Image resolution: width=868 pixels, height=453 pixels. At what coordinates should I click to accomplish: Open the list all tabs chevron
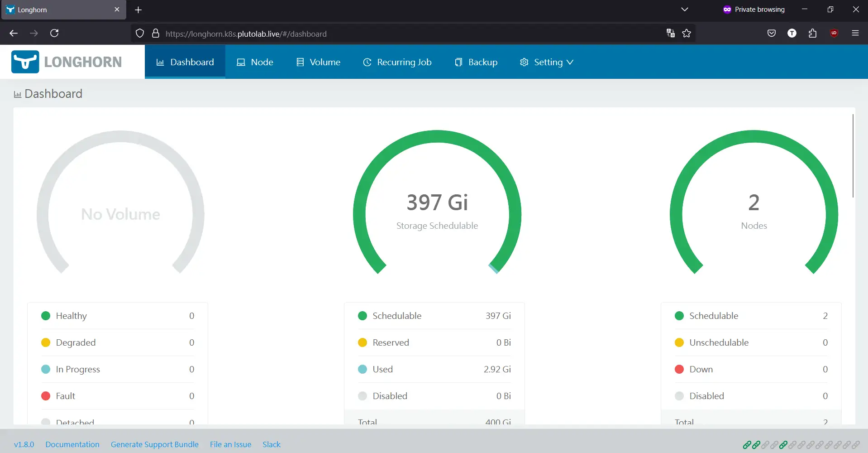(x=684, y=10)
